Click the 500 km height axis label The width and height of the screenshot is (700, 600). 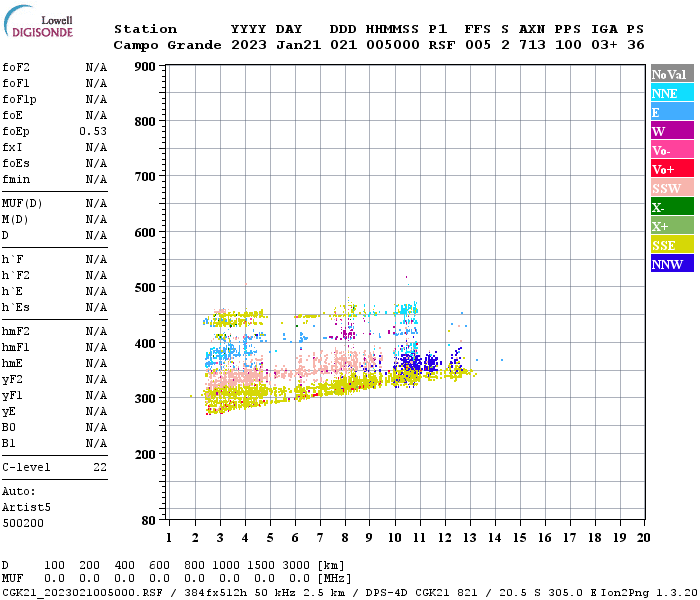145,288
